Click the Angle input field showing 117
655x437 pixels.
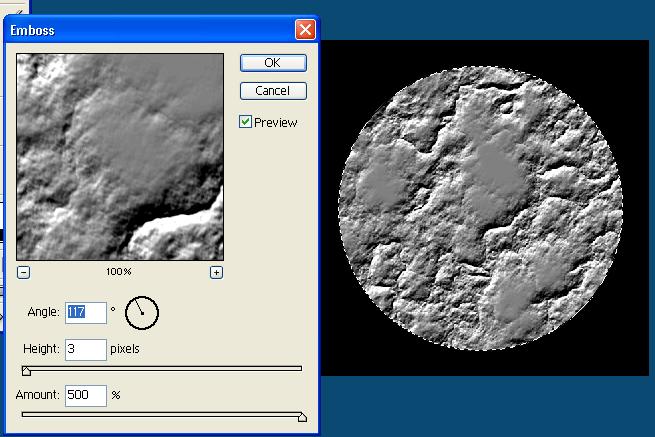coord(86,313)
